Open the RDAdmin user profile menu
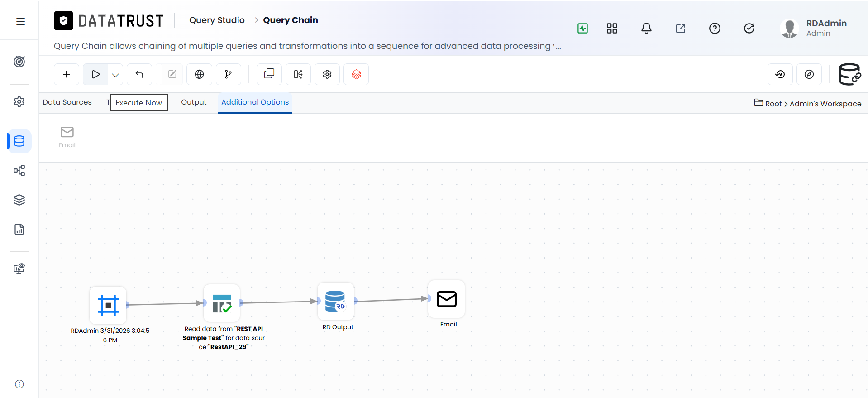 point(814,28)
